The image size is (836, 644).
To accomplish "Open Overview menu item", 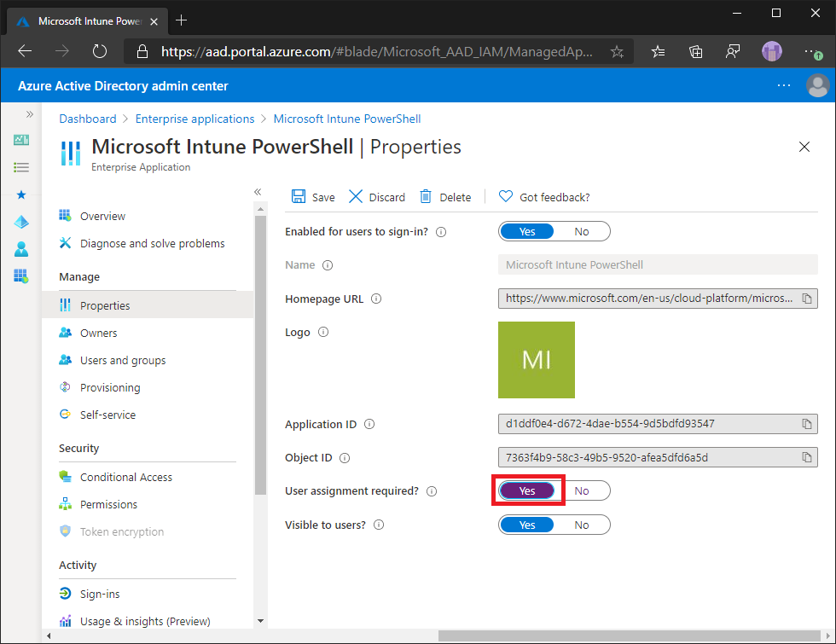I will coord(148,216).
